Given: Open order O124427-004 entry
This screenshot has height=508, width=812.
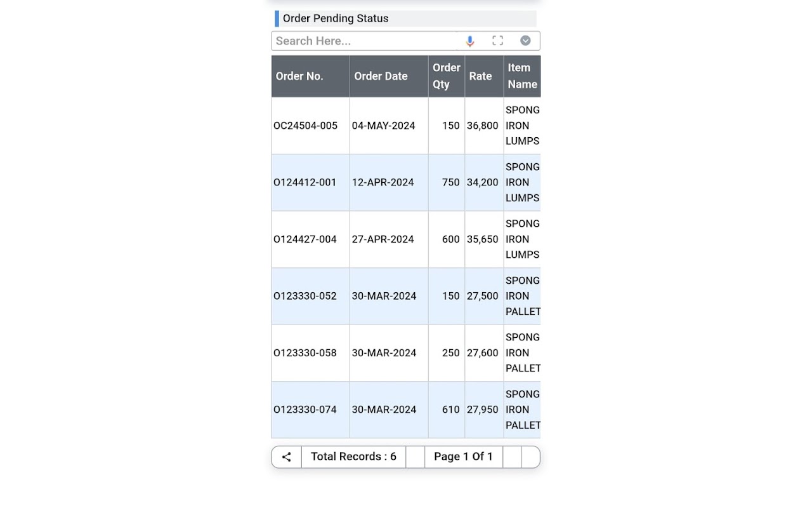Looking at the screenshot, I should (x=305, y=239).
